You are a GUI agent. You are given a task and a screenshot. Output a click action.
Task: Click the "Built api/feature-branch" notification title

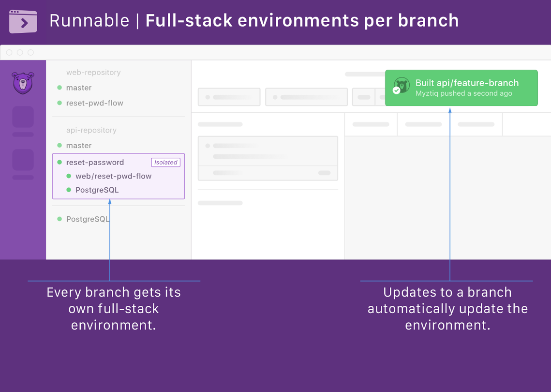[467, 83]
